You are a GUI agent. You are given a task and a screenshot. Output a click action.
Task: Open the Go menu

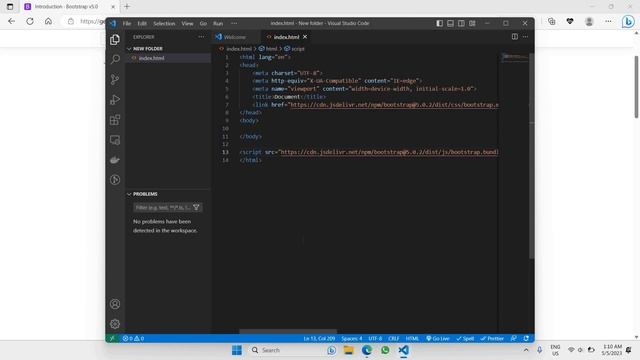(x=203, y=23)
